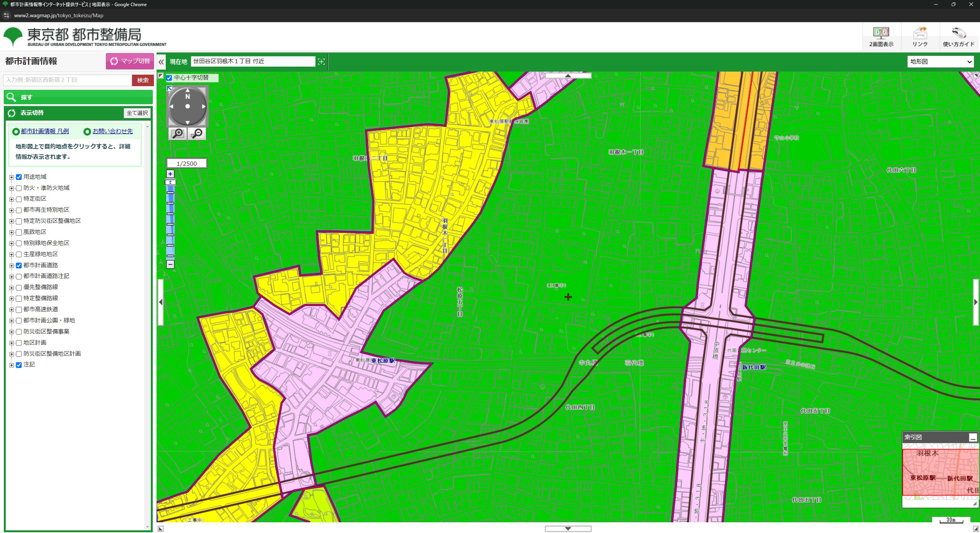
Task: Click the magnifier zoom-out icon under compass
Action: pos(197,134)
